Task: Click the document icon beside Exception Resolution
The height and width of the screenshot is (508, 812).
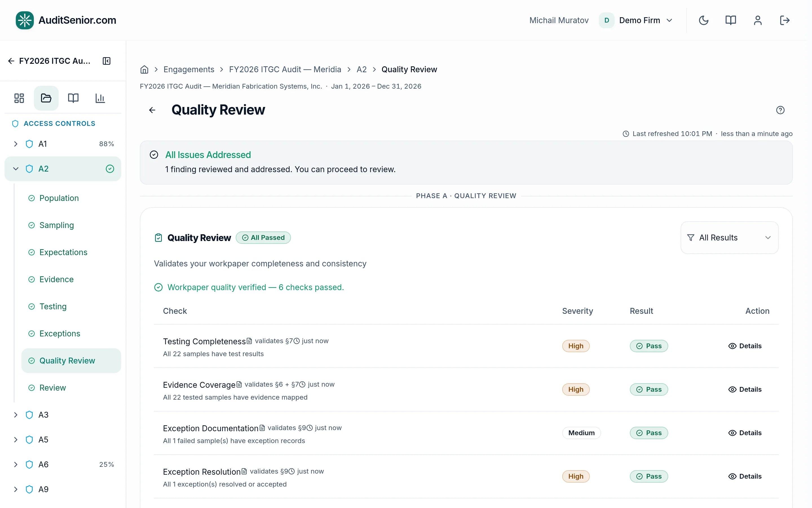Action: point(244,471)
